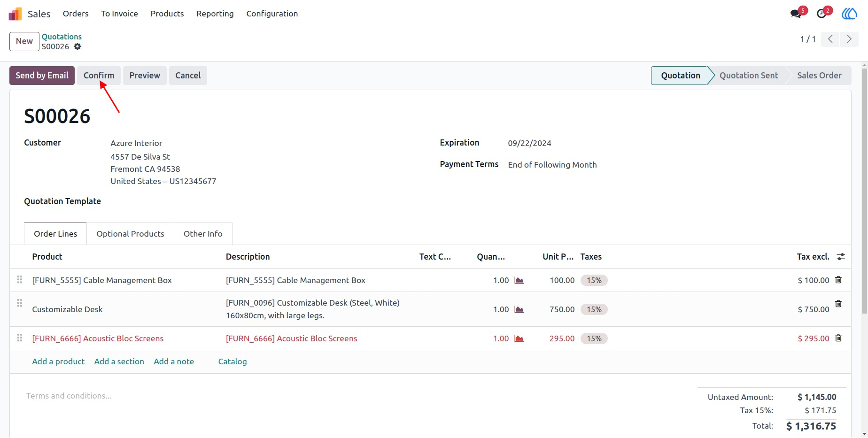Go to next record arrow
This screenshot has height=438, width=868.
click(849, 39)
